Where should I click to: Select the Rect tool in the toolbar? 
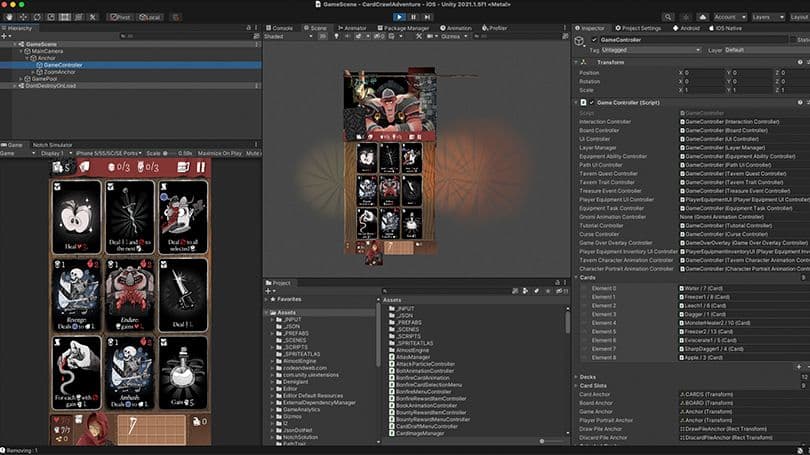(x=65, y=17)
